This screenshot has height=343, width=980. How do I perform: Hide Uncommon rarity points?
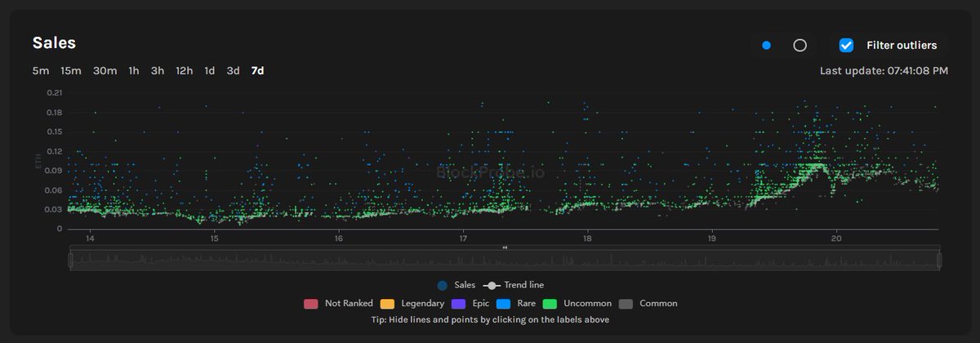pos(577,303)
